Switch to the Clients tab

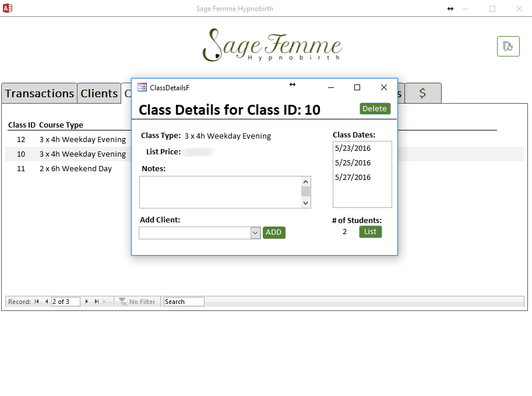(99, 93)
